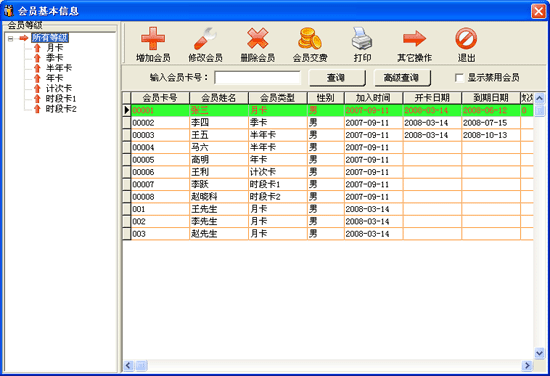Select 删除会员 red X icon
This screenshot has width=550, height=376.
click(257, 39)
